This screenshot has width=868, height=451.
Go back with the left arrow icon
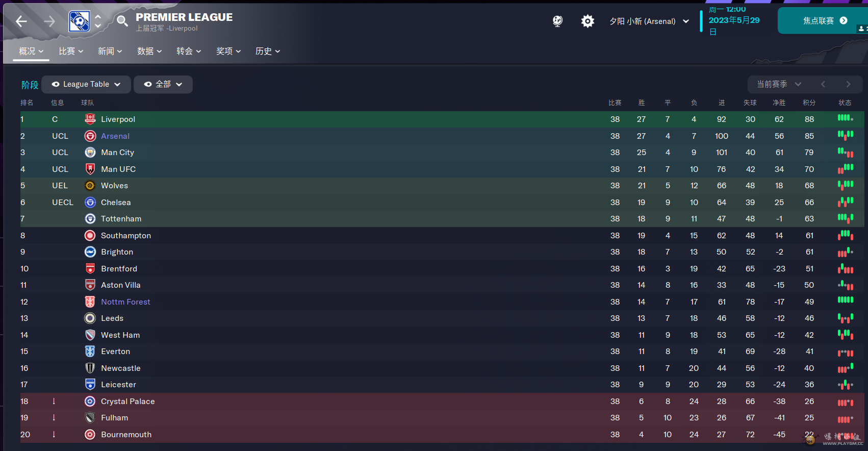[x=21, y=21]
